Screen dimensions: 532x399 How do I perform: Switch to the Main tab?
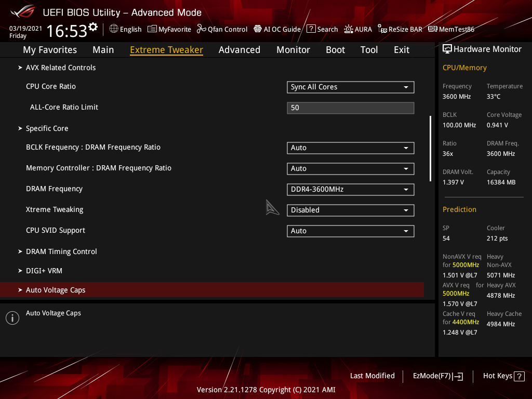point(103,50)
